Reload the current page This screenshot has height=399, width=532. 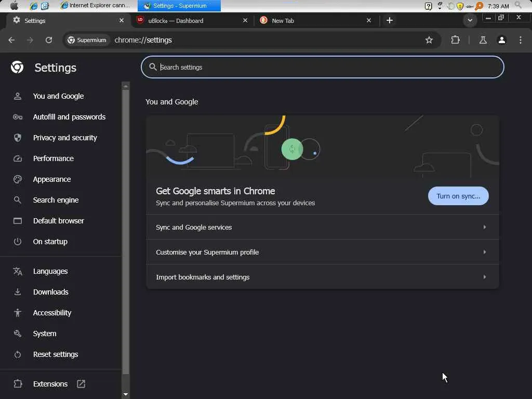49,40
